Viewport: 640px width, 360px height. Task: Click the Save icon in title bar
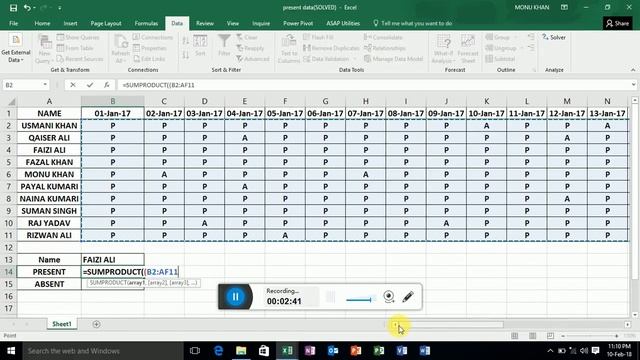click(x=13, y=8)
